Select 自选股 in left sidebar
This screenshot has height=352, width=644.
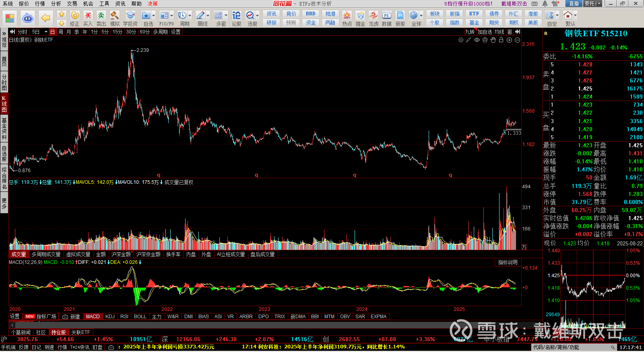4,154
